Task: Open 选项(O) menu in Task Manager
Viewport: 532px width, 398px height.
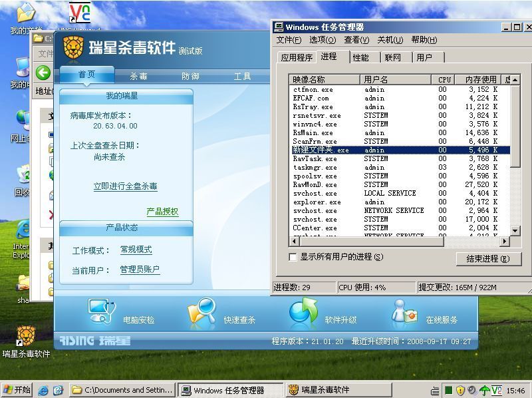Action: pyautogui.click(x=323, y=40)
